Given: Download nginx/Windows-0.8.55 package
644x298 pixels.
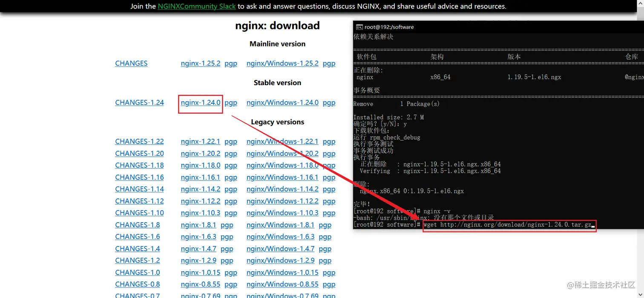Looking at the screenshot, I should (x=282, y=284).
